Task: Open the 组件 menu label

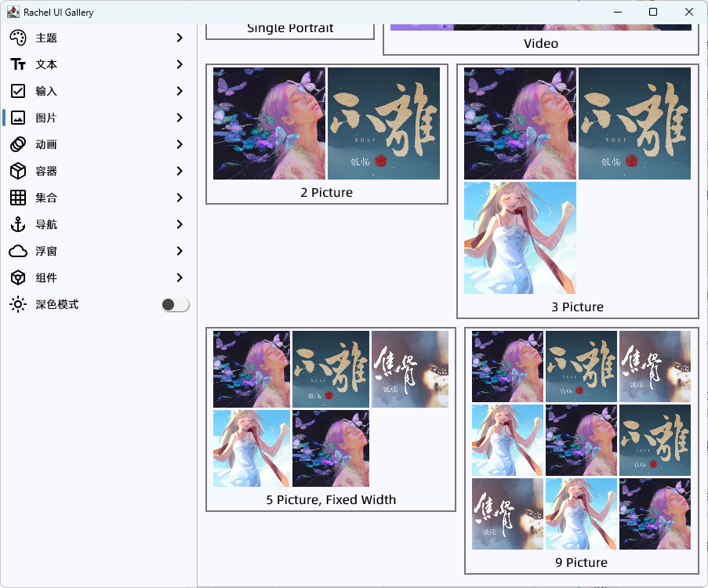Action: click(46, 278)
